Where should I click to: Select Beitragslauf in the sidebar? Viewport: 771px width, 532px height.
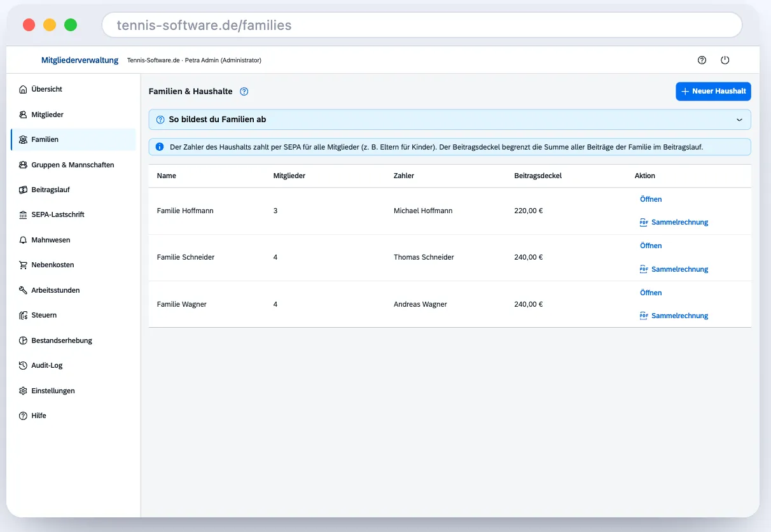coord(73,190)
